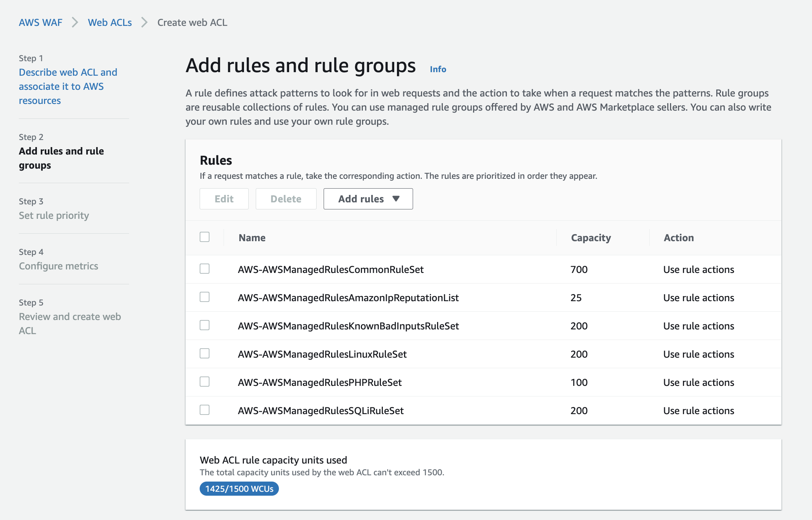Select the AWSManagedRulesCommonRuleSet checkbox
This screenshot has height=520, width=812.
(x=204, y=269)
